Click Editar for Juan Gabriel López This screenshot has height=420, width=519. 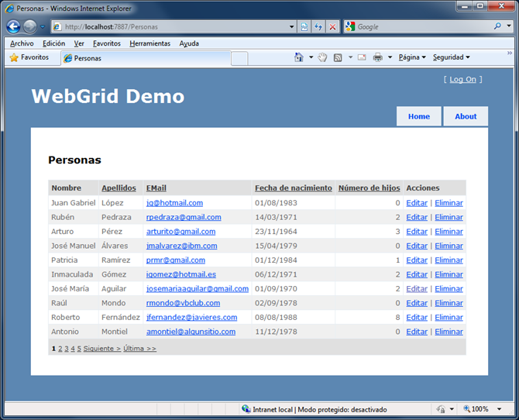(x=417, y=203)
